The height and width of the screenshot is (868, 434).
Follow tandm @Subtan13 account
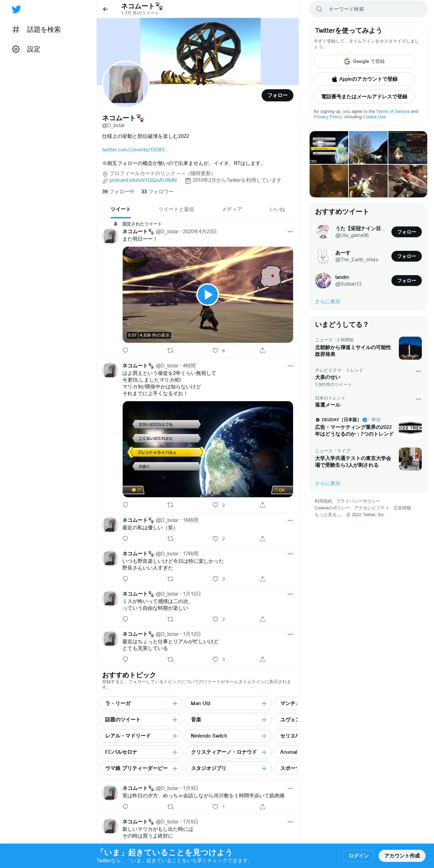click(406, 281)
